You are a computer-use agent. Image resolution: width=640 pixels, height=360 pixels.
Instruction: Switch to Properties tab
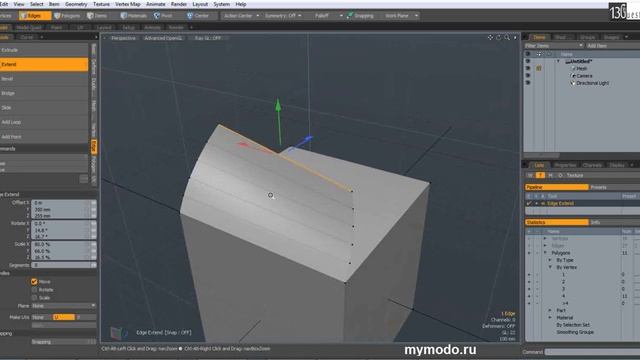pyautogui.click(x=565, y=165)
